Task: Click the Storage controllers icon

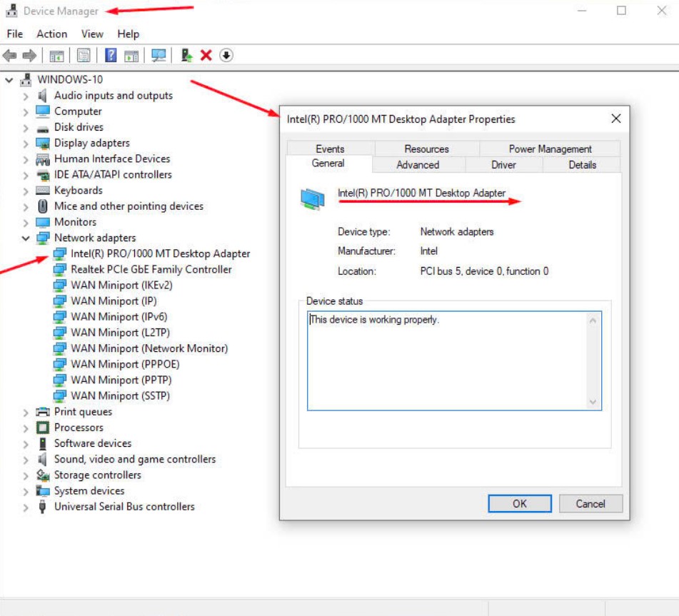Action: coord(42,475)
